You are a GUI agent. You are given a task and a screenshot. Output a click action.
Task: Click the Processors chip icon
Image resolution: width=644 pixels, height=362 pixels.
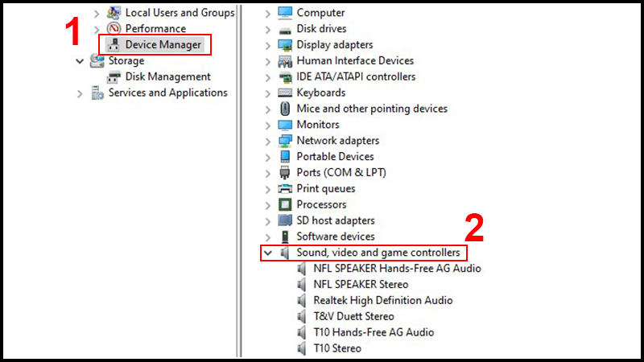coord(285,204)
